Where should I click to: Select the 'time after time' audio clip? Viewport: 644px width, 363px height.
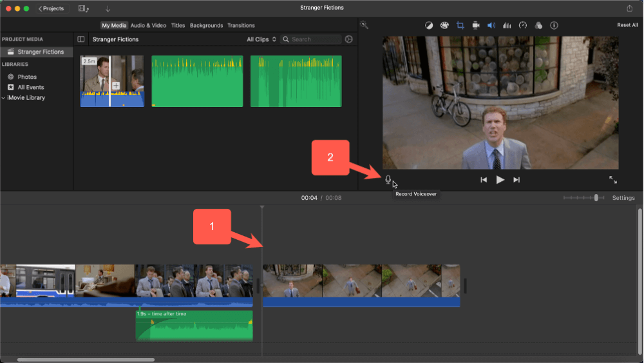194,325
